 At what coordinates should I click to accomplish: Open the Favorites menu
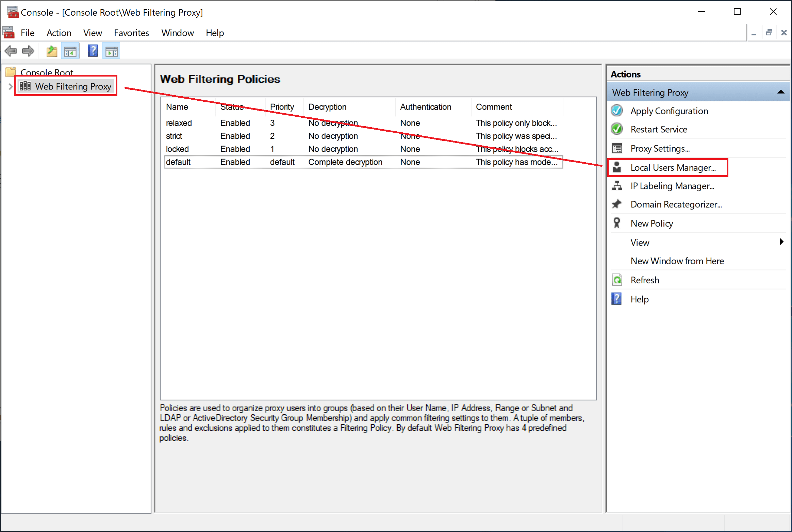click(131, 33)
